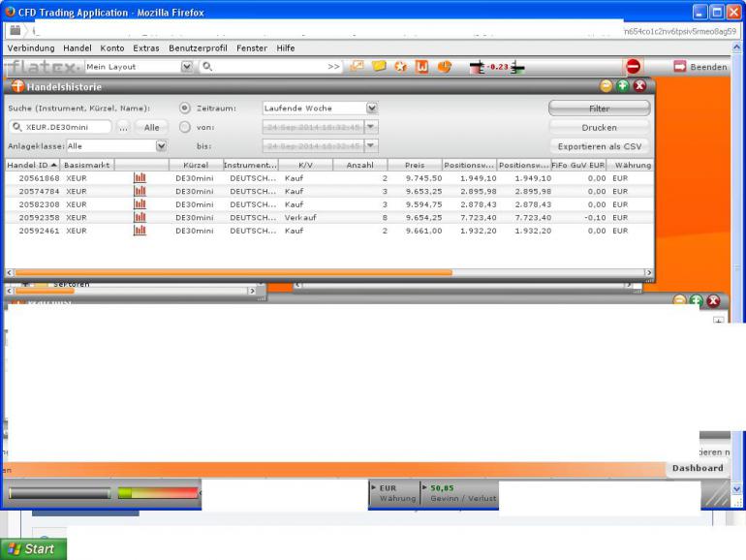This screenshot has height=560, width=746.
Task: Select the Zeitraum radio button
Action: 185,108
